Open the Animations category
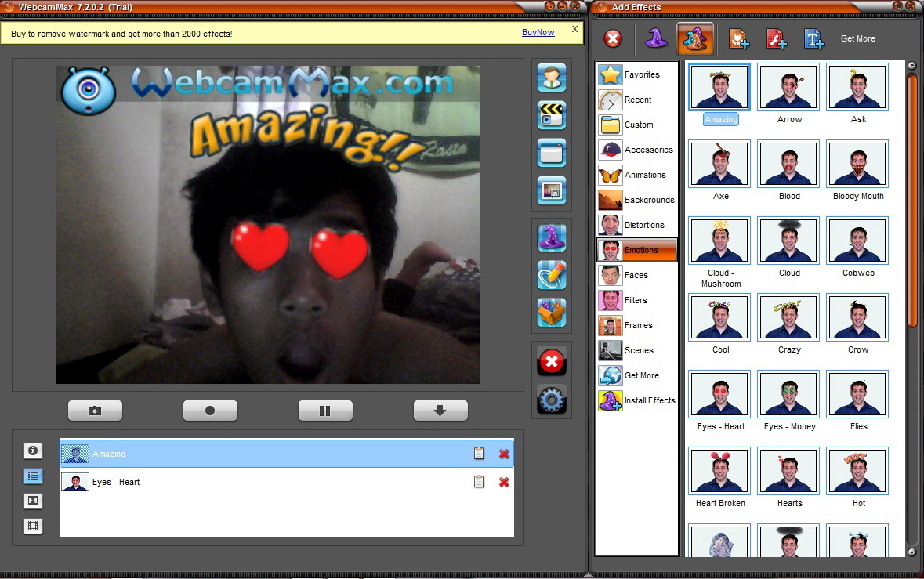The height and width of the screenshot is (579, 924). point(637,175)
